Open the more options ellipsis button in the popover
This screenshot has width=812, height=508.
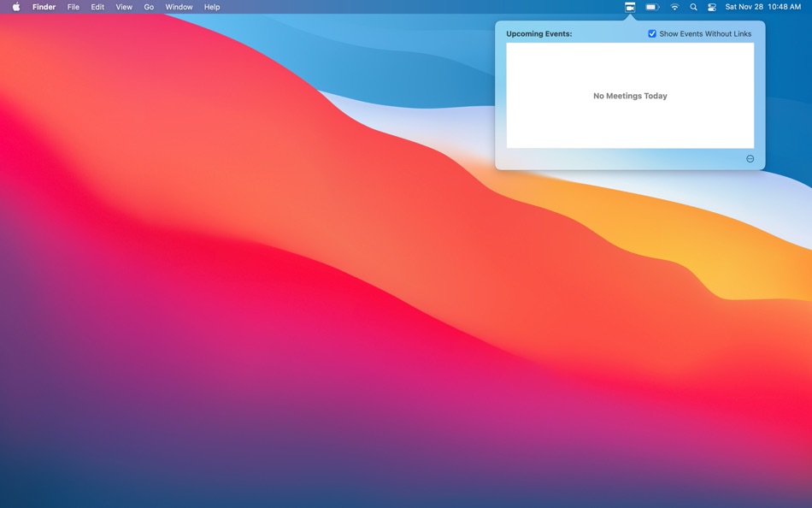(750, 158)
